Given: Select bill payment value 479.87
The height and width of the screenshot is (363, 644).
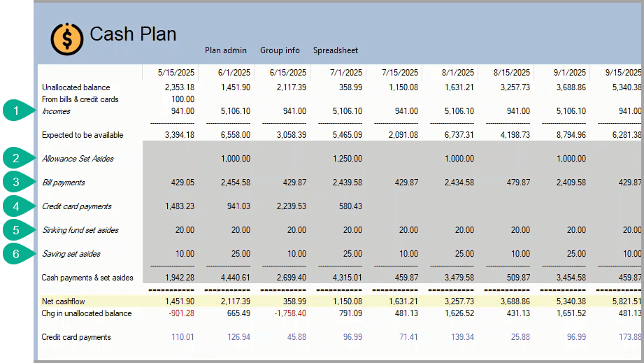Looking at the screenshot, I should tap(518, 183).
